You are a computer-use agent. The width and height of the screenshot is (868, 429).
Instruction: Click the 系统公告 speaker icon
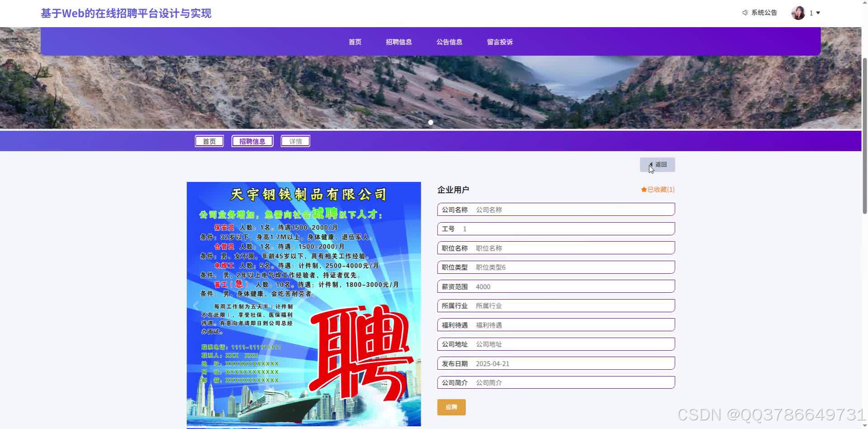[745, 13]
